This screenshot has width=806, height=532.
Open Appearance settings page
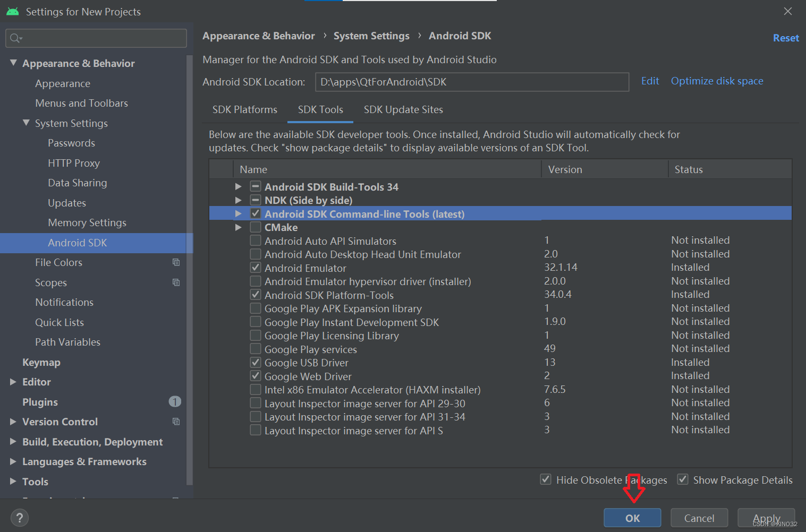coord(63,83)
